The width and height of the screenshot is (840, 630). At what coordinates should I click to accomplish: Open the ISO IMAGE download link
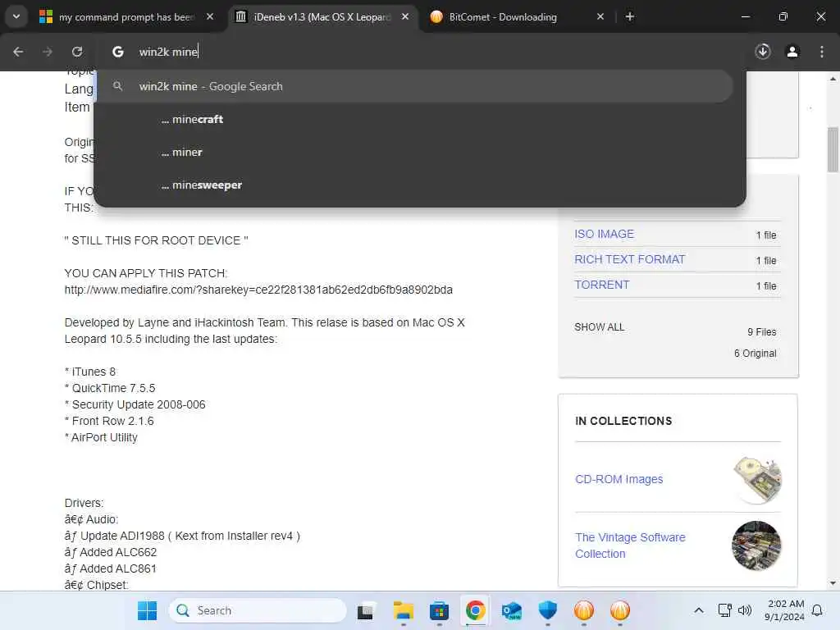(604, 234)
